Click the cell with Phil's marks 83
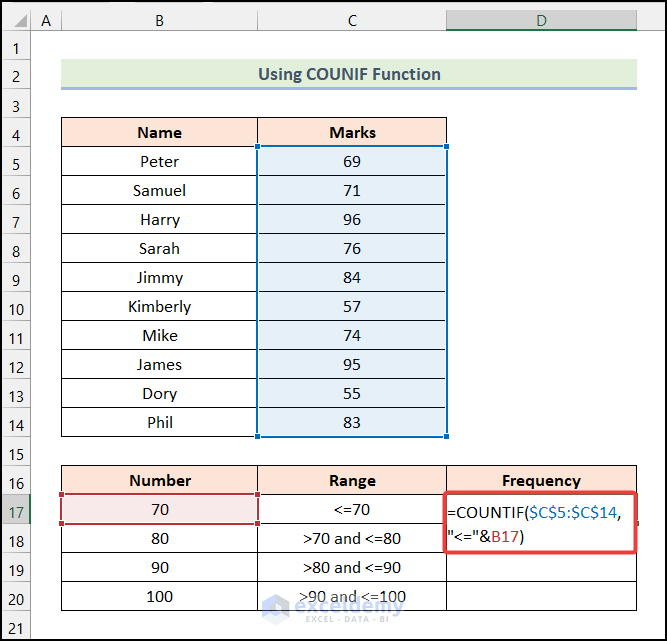 [x=352, y=423]
